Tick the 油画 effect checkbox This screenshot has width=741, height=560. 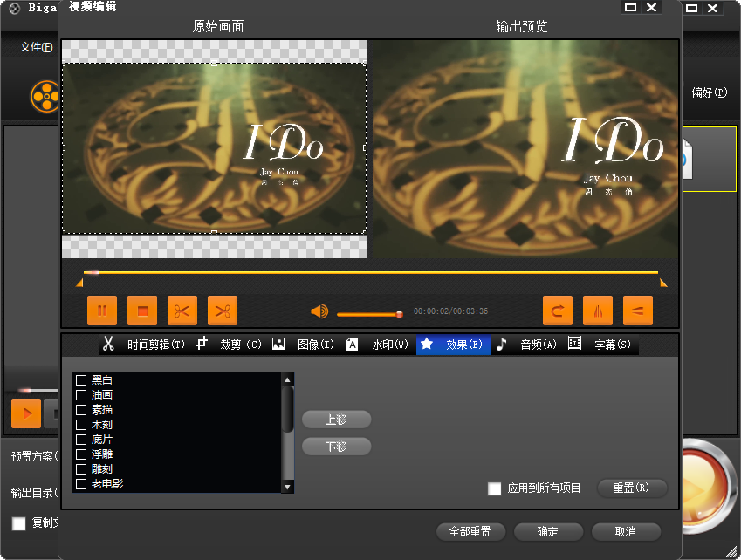[x=81, y=395]
